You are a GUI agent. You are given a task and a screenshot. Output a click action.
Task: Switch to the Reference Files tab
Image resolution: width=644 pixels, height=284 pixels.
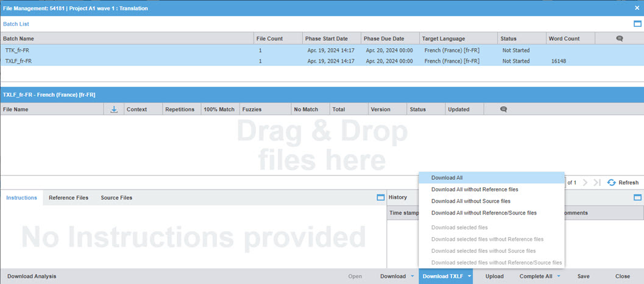point(68,197)
